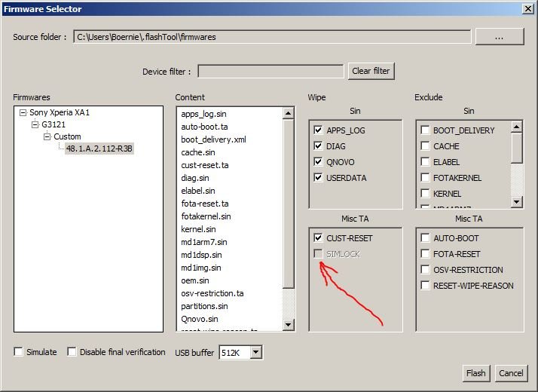Tick FOTAKERNEL in the Exclude list
This screenshot has width=538, height=392.
click(x=425, y=177)
